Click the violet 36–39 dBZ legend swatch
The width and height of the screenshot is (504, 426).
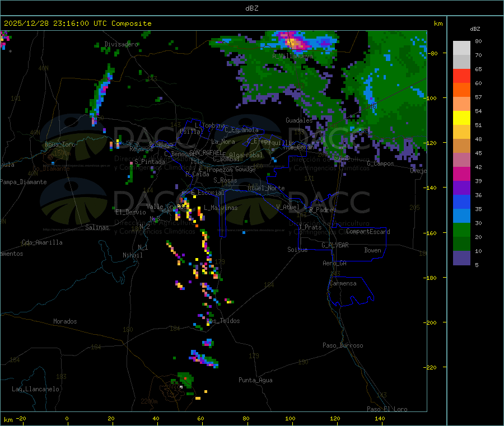pos(461,188)
